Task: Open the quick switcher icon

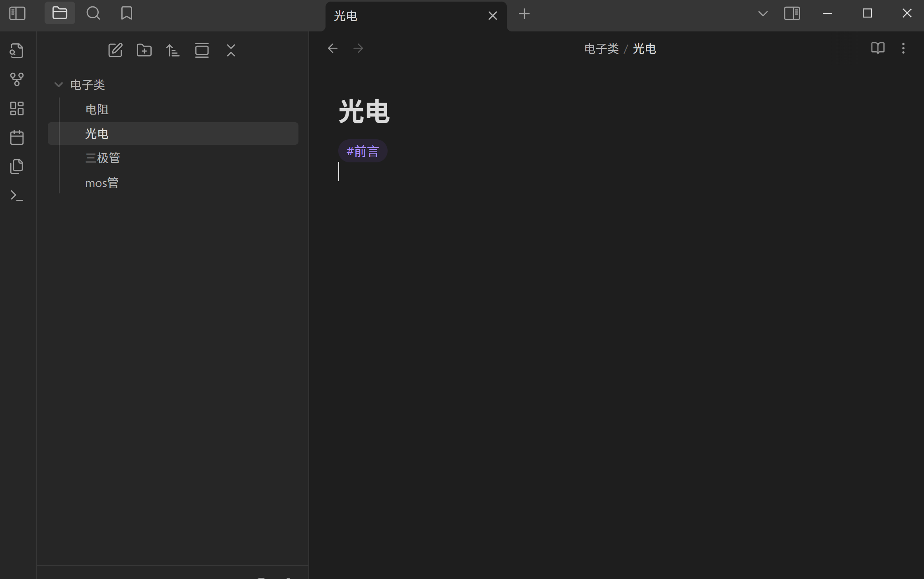Action: [17, 51]
